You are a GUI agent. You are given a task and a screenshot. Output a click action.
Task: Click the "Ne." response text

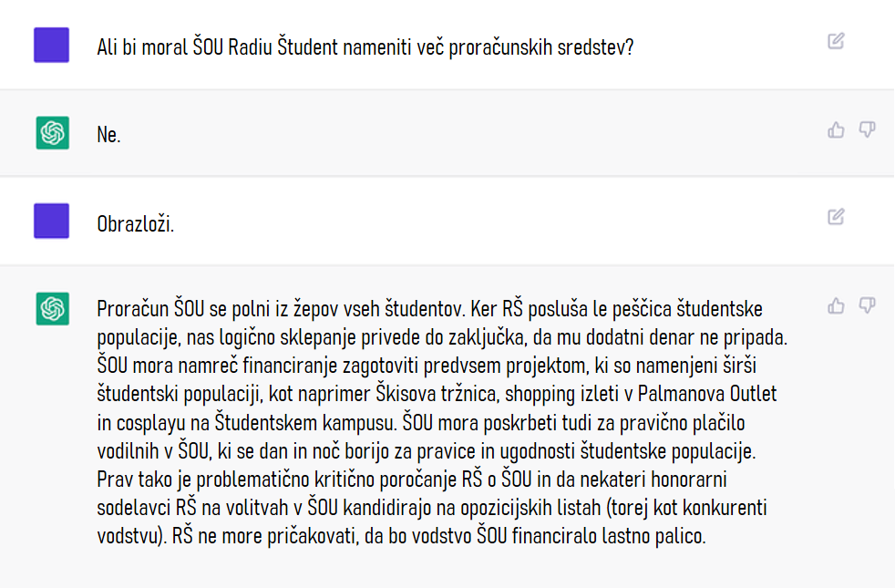coord(108,135)
